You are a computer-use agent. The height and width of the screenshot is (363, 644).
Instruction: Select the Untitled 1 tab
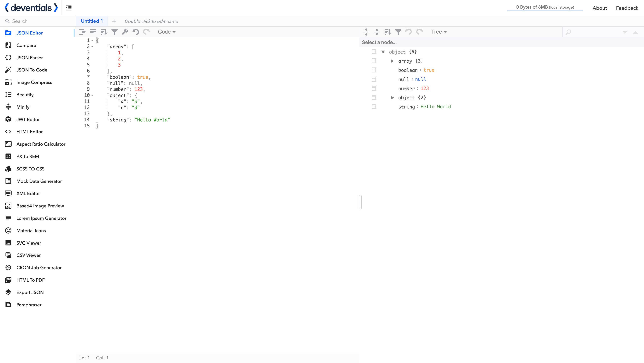(x=92, y=21)
